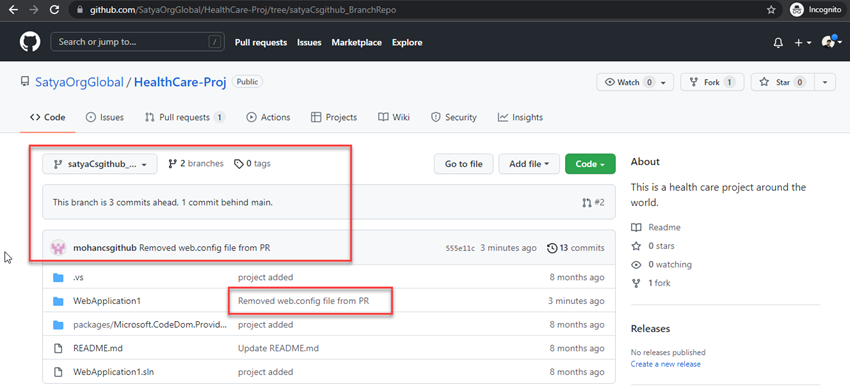The width and height of the screenshot is (850, 389).
Task: View the 2 branches link
Action: 196,164
